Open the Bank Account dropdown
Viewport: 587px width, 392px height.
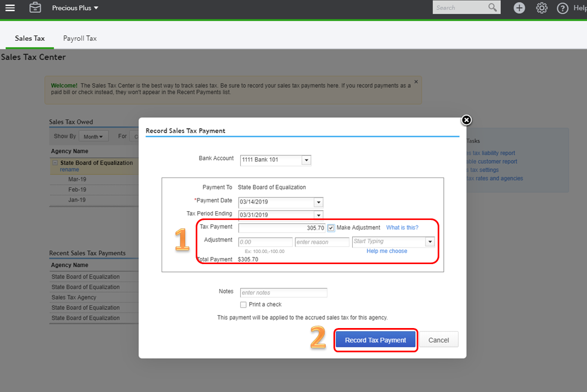[306, 160]
